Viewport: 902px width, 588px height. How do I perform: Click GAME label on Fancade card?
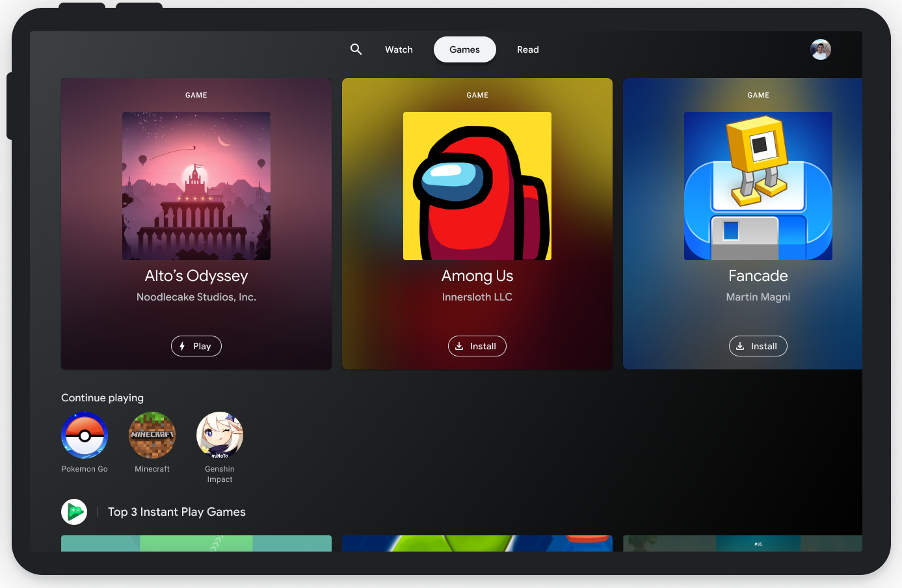tap(758, 95)
